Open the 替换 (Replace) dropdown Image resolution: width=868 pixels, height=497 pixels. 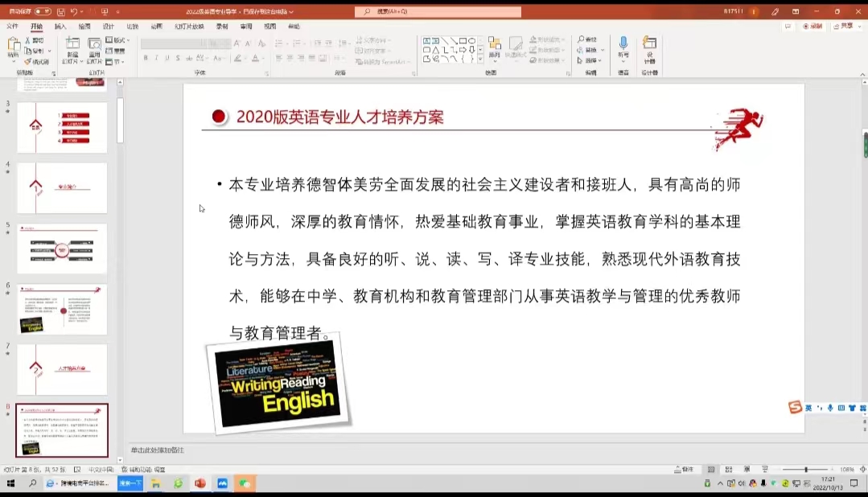coord(590,51)
